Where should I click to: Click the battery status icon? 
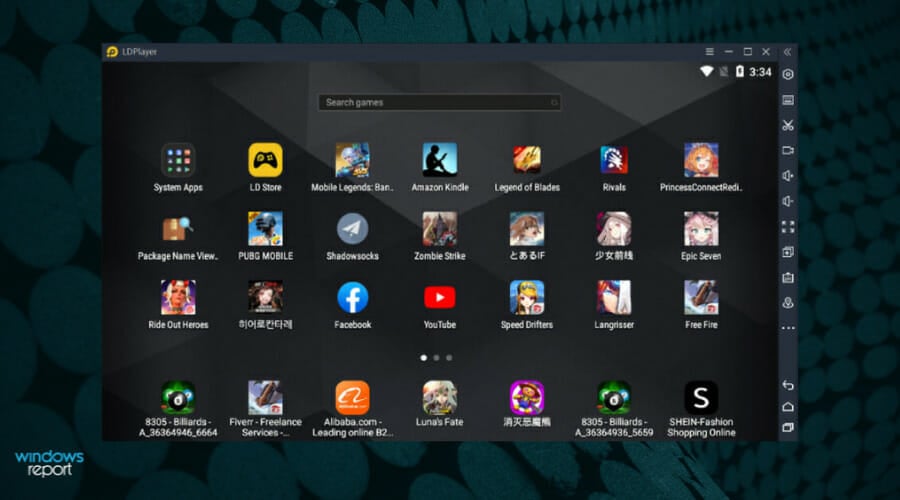740,71
